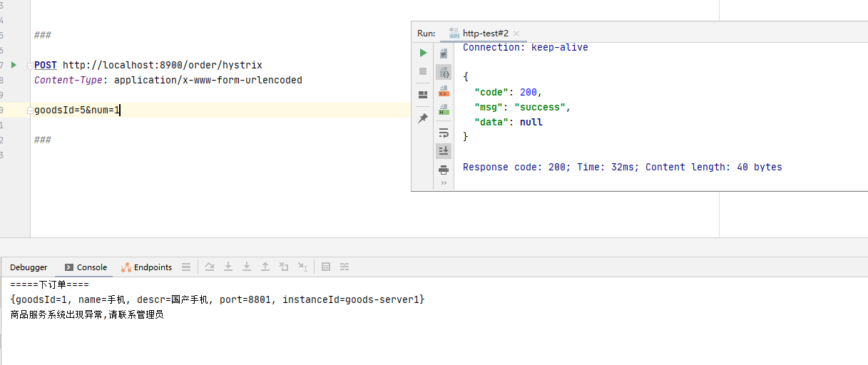Viewport: 868px width, 365px height.
Task: Run the POST request from the gutter
Action: [x=14, y=65]
